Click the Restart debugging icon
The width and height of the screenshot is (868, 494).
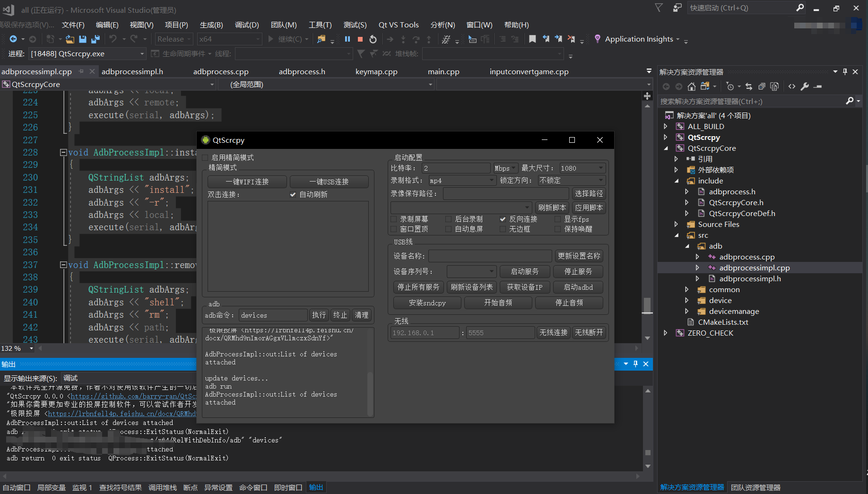(373, 39)
